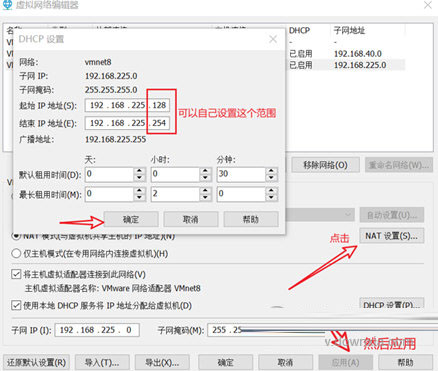Click 确定 in the DHCP 设置 dialog
The height and width of the screenshot is (371, 438).
(x=131, y=219)
